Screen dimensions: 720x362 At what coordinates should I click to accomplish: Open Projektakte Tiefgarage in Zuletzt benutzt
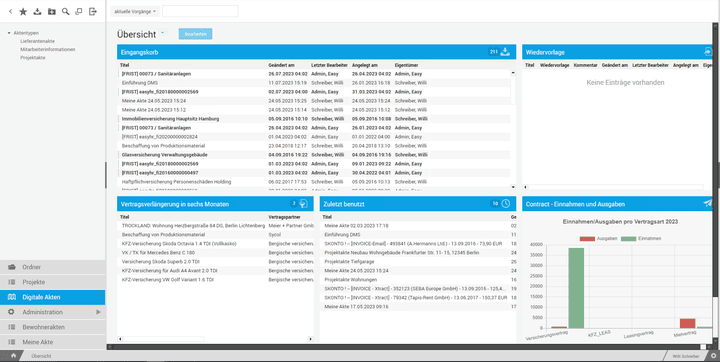pyautogui.click(x=418, y=262)
